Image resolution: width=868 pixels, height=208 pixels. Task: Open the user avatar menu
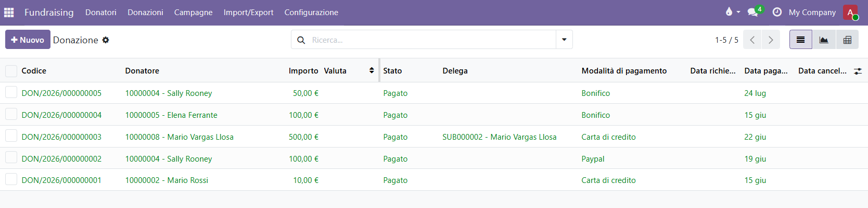coord(850,12)
